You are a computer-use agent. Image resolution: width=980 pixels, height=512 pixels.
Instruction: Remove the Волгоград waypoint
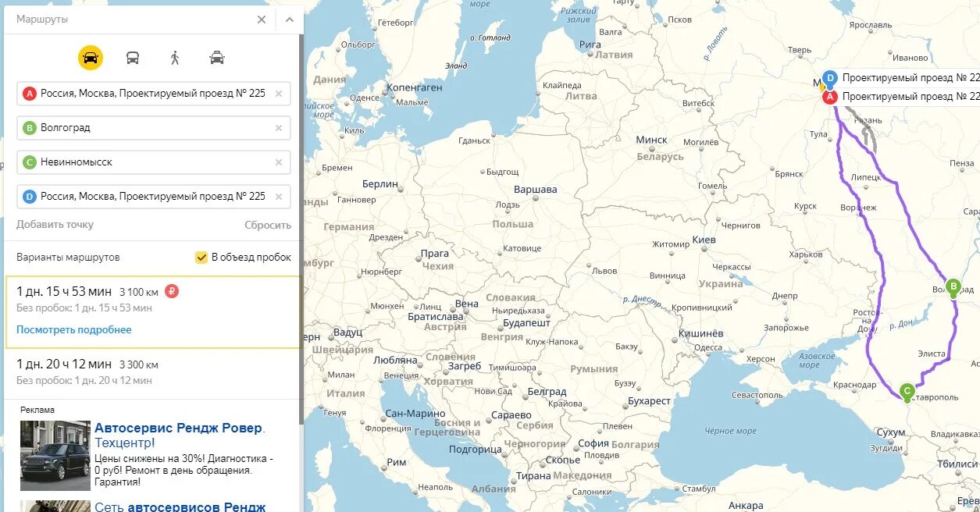coord(279,128)
